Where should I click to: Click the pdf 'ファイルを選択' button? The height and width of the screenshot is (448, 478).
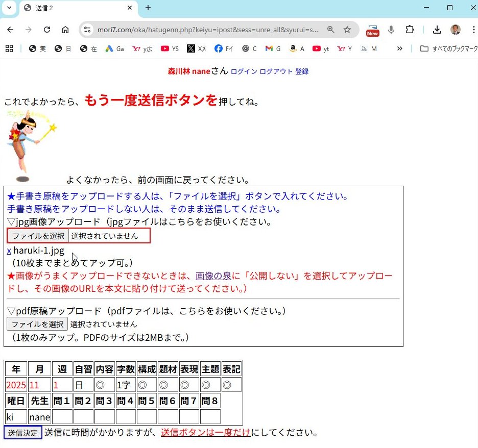pos(37,324)
